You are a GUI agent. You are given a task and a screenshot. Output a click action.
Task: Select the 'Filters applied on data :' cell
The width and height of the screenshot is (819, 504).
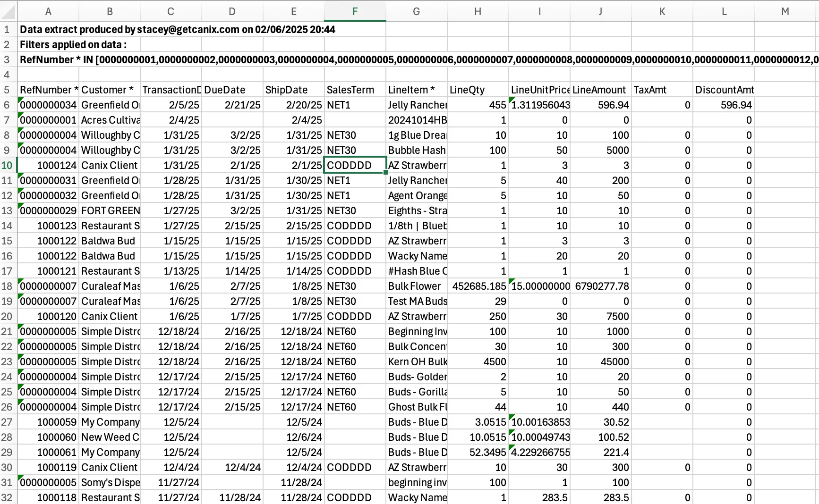click(73, 45)
